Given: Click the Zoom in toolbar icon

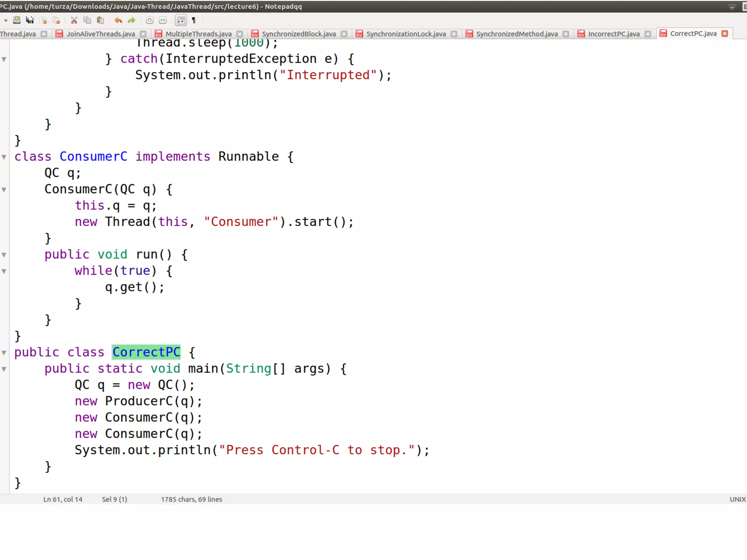Looking at the screenshot, I should (x=150, y=20).
